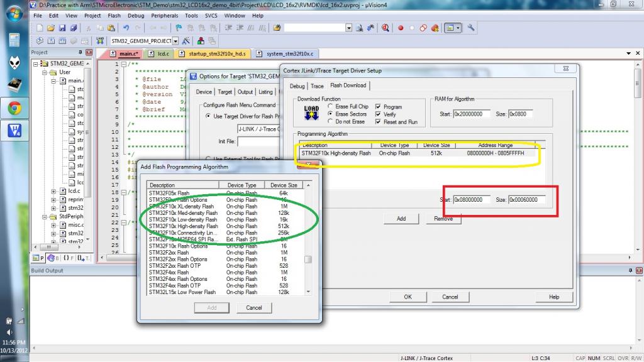Click the Save file toolbar icon
This screenshot has width=644, height=362.
coord(62,28)
